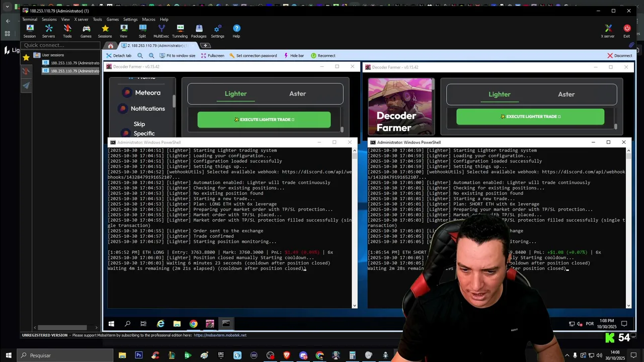The width and height of the screenshot is (644, 362).
Task: Click the local Pesquisar search box
Action: pos(65,355)
